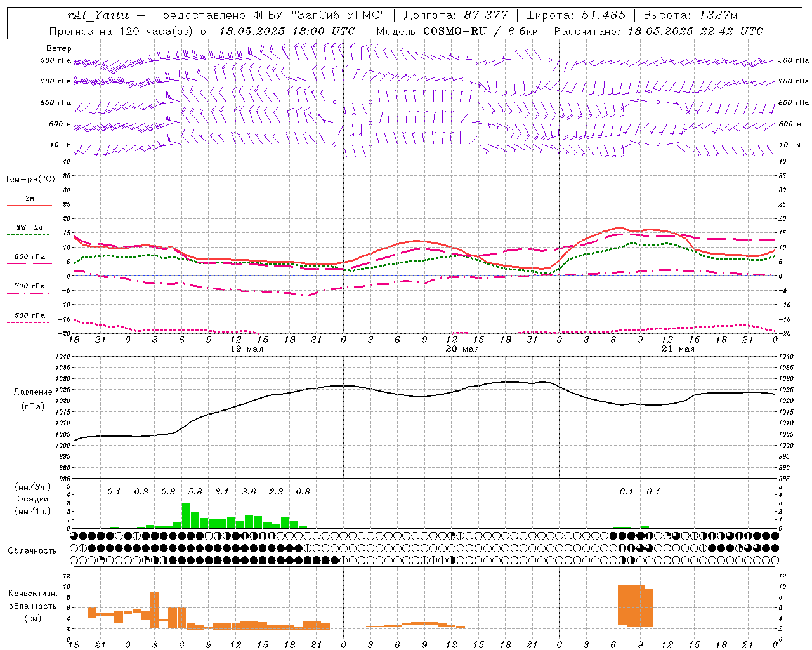Click the (мм/1ч.) unit label

(x=33, y=511)
